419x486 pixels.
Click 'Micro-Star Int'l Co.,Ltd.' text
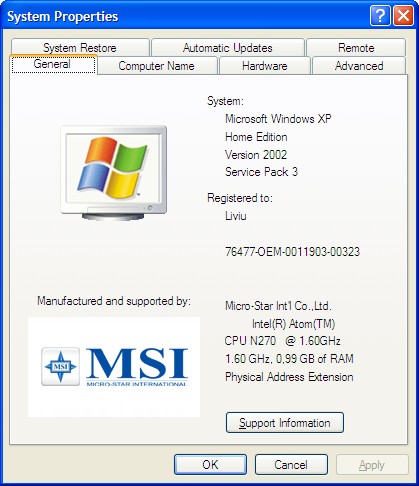pyautogui.click(x=278, y=306)
